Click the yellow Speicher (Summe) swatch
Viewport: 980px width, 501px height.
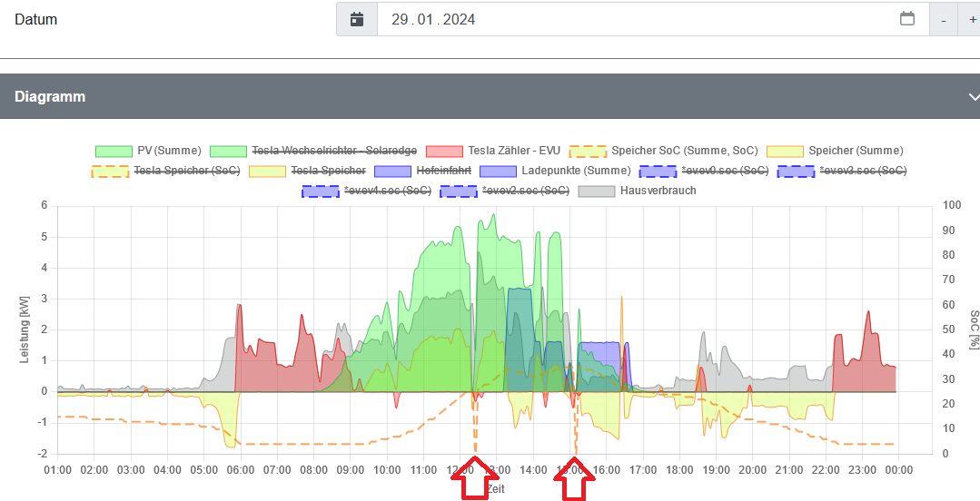pyautogui.click(x=785, y=151)
